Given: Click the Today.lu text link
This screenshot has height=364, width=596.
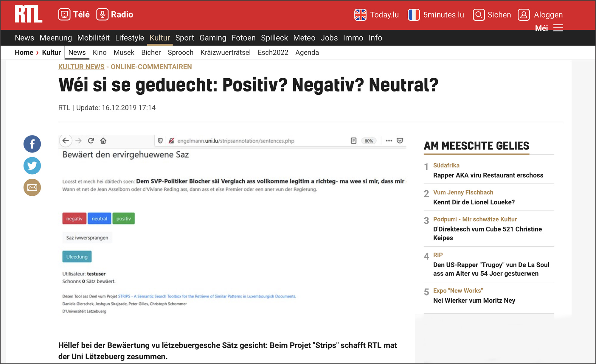Looking at the screenshot, I should (384, 15).
